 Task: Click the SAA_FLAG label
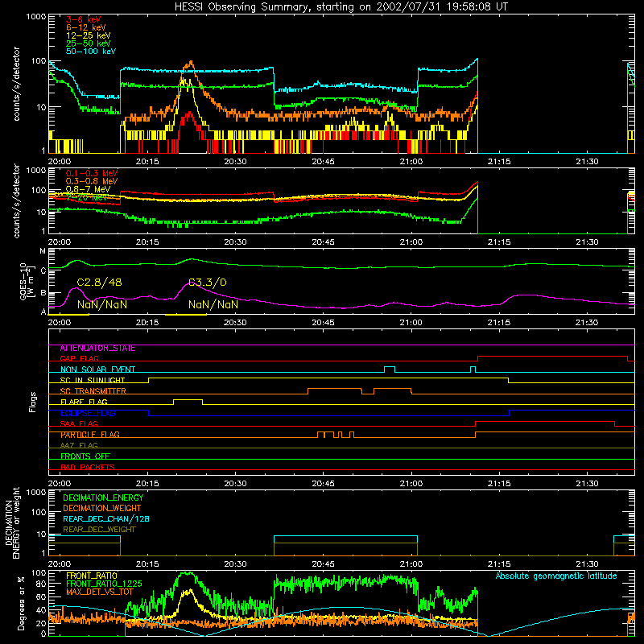[79, 424]
